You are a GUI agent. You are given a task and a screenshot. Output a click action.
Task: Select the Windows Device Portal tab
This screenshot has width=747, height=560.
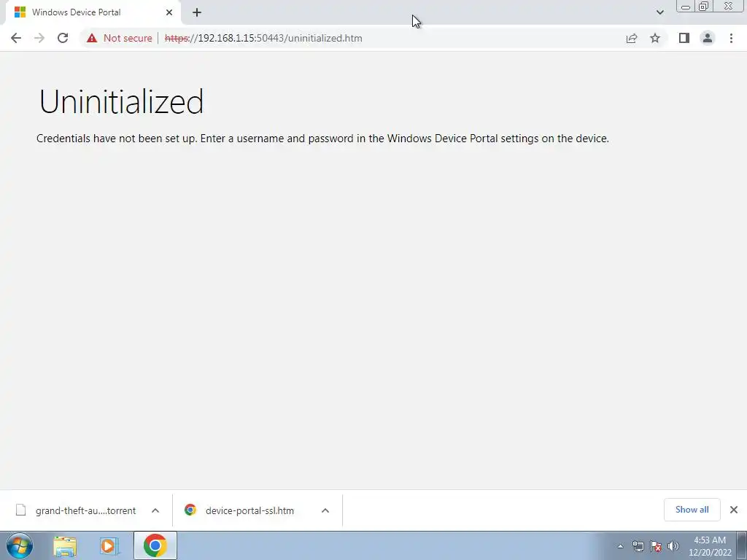click(x=93, y=12)
